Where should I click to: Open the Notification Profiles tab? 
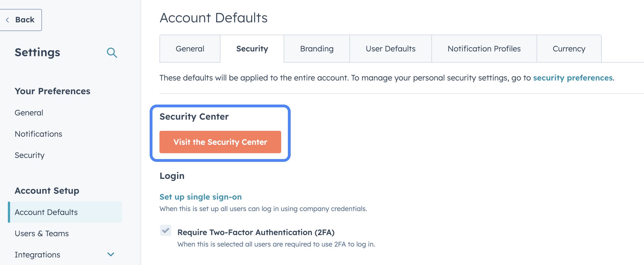coord(484,48)
